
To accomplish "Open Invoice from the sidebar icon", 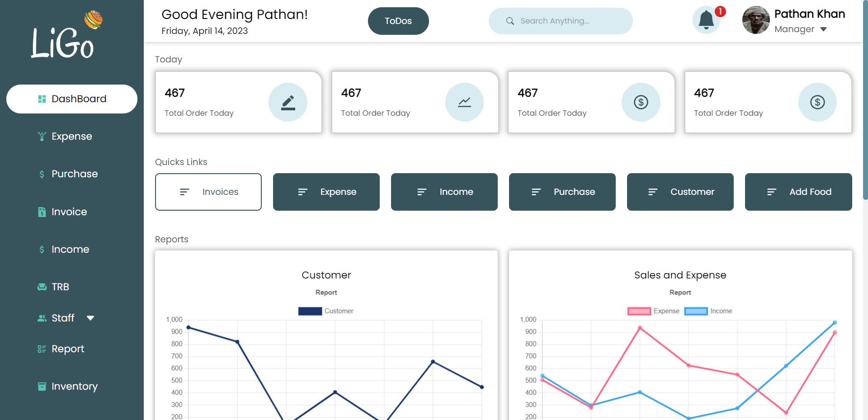I will (x=42, y=212).
